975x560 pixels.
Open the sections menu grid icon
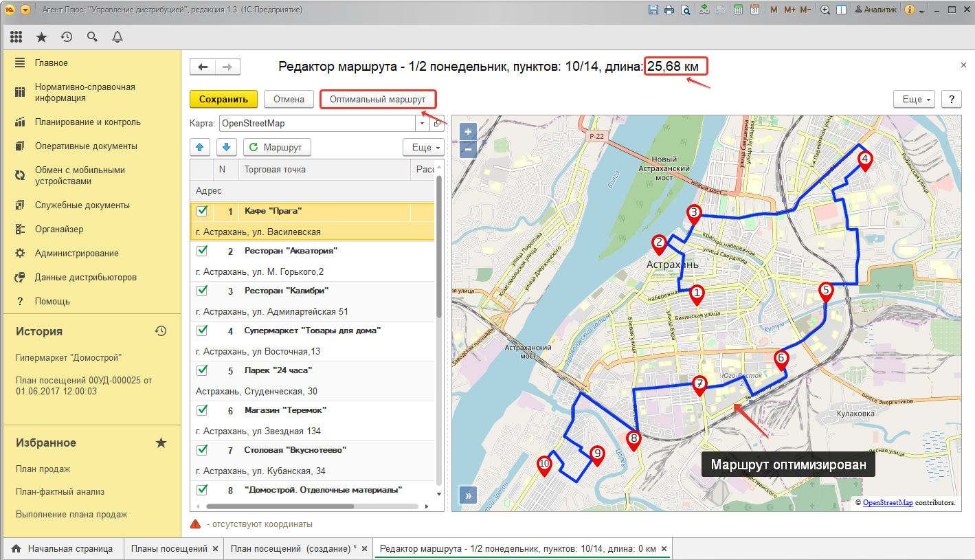(16, 37)
